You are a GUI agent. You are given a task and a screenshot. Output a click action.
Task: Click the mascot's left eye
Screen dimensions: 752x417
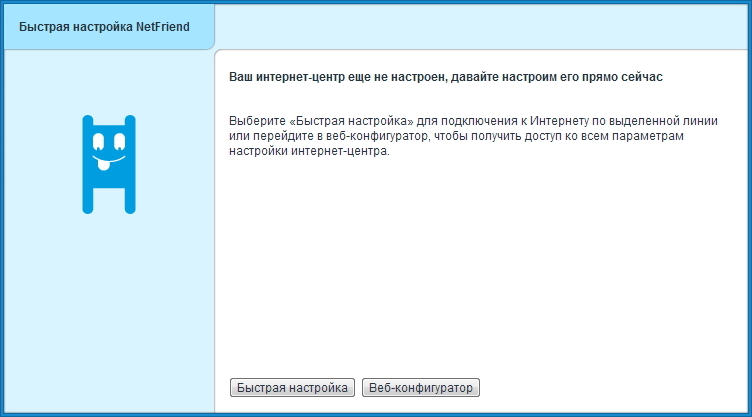point(98,142)
